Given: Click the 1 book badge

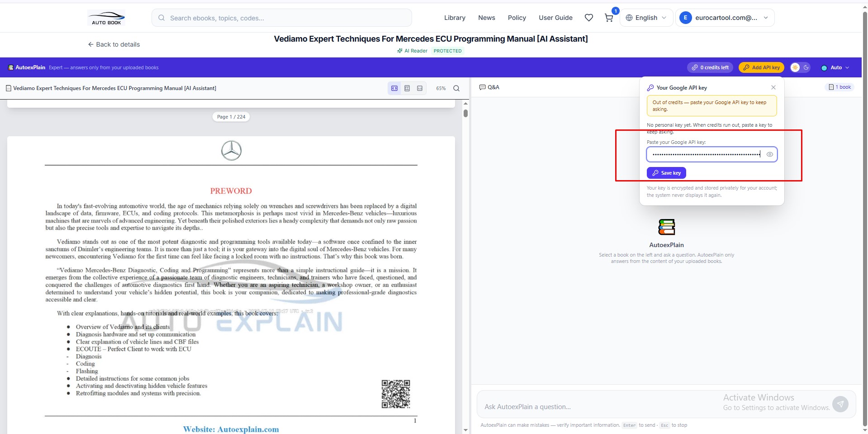Looking at the screenshot, I should pos(840,87).
